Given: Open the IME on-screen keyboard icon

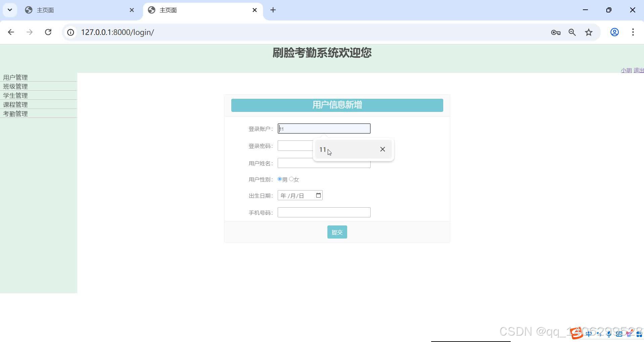Looking at the screenshot, I should click(619, 334).
